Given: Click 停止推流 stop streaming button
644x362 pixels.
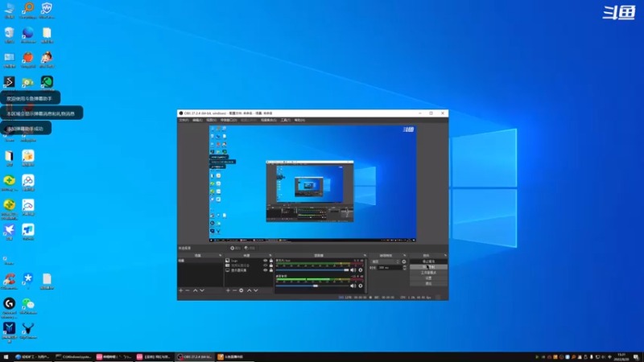Looking at the screenshot, I should pyautogui.click(x=428, y=261).
